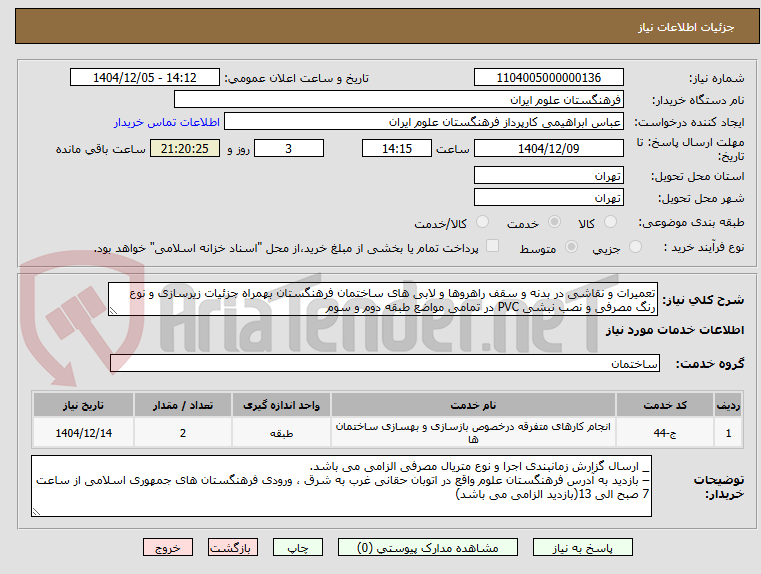Viewport: 761px width, 574px height.
Task: Toggle the Islamic treasury bonds payment checkbox
Action: pyautogui.click(x=493, y=246)
